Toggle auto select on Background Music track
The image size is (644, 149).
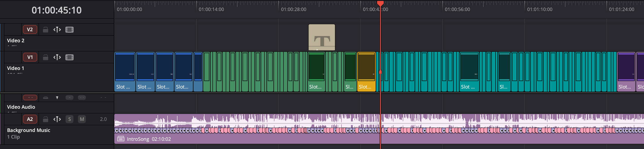click(57, 119)
